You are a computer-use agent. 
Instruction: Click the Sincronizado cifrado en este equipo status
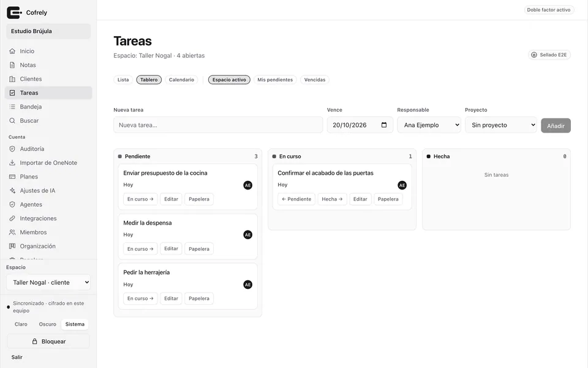click(x=48, y=307)
